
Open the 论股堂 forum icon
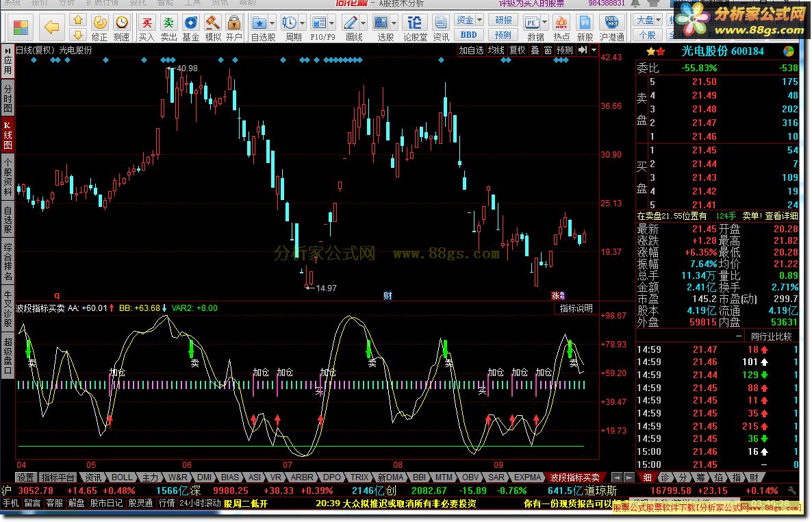coord(415,28)
